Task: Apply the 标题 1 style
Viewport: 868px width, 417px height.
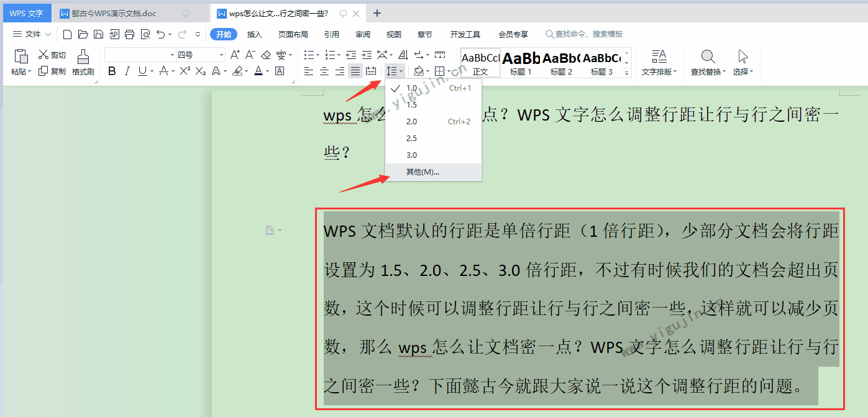Action: click(521, 63)
